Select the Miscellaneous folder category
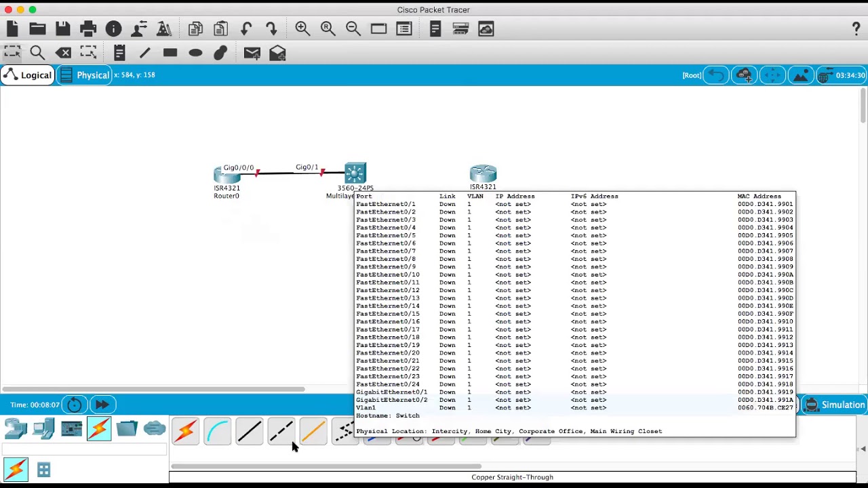This screenshot has height=488, width=868. pyautogui.click(x=127, y=429)
